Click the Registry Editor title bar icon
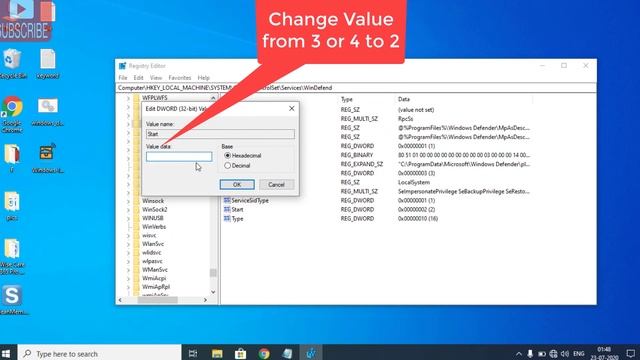640x360 pixels. coord(122,66)
